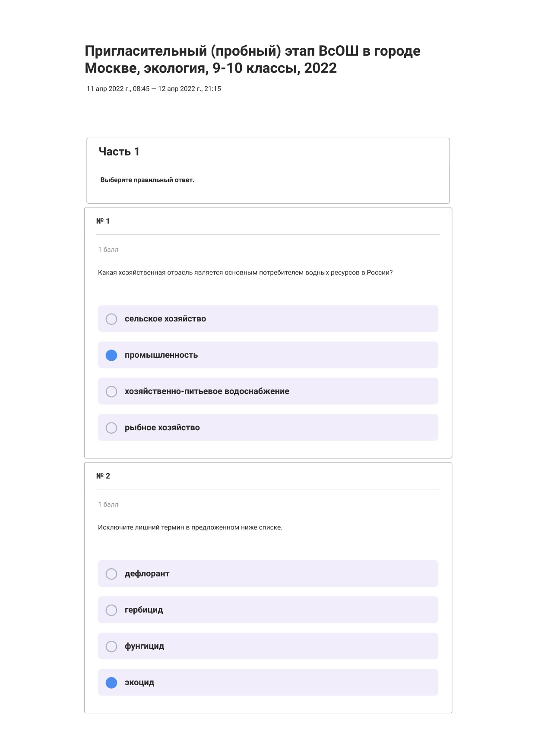Click the Часть 1 section heading
The height and width of the screenshot is (756, 535).
(119, 151)
